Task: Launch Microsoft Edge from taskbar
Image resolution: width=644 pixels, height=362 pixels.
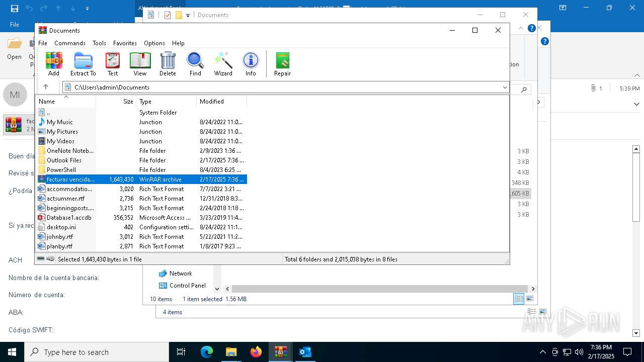Action: (x=207, y=352)
